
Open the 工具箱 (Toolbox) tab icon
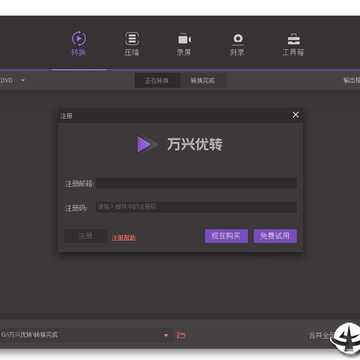[293, 39]
